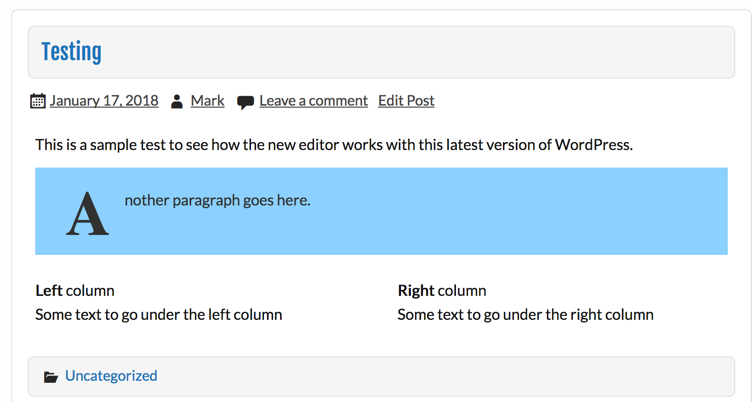
Task: Visit the Mark author link
Action: (x=208, y=101)
